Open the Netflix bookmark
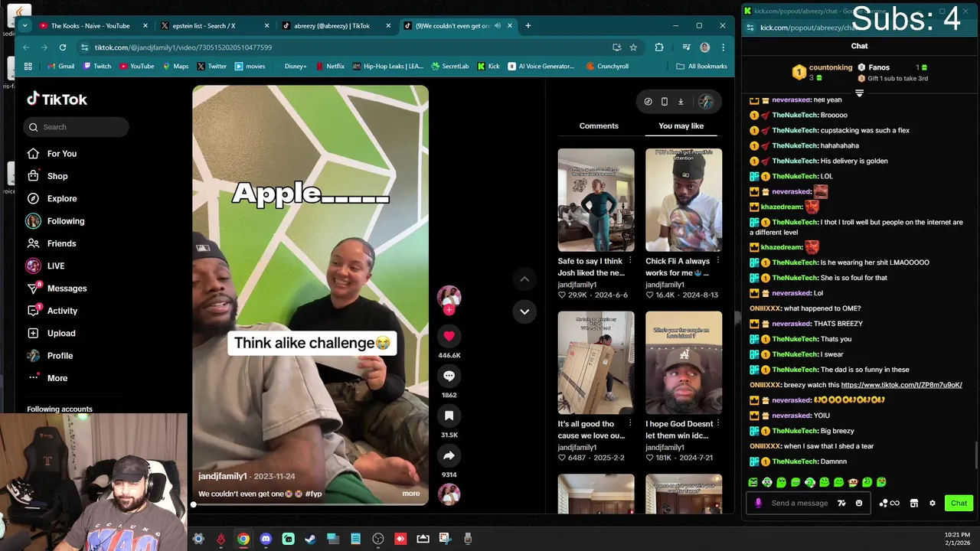 pos(328,67)
